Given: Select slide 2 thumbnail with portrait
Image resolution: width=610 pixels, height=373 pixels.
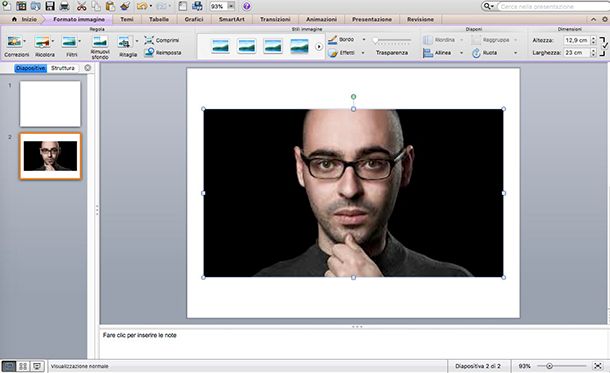Looking at the screenshot, I should (50, 156).
